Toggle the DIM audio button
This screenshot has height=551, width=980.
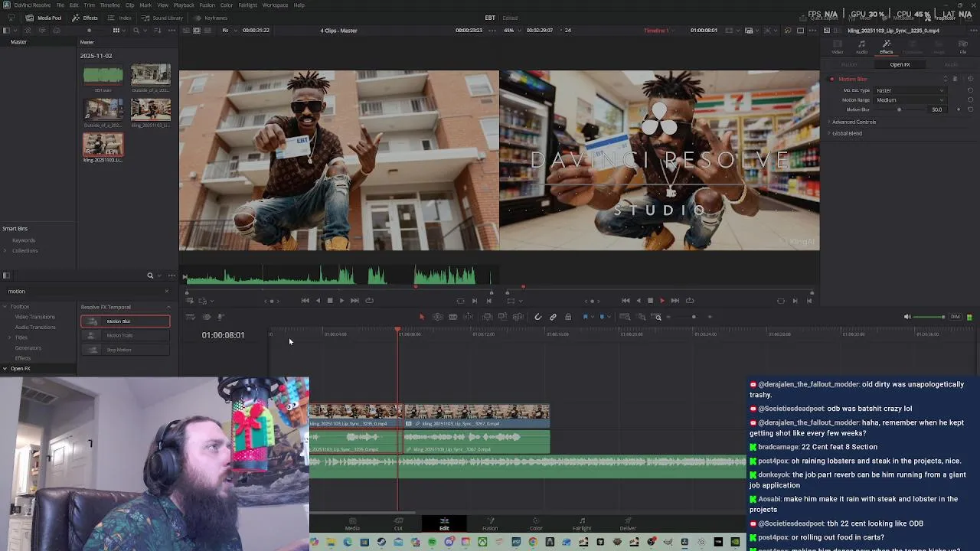(x=955, y=317)
